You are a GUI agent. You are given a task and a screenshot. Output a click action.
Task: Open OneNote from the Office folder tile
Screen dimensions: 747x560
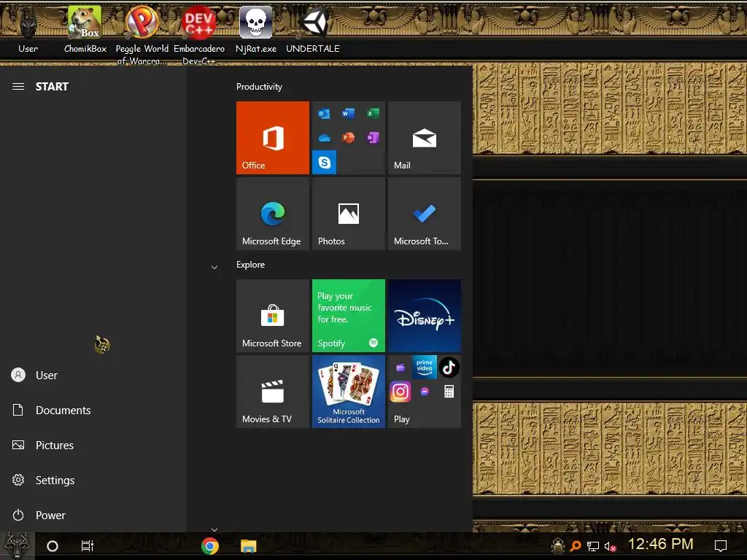click(x=373, y=138)
